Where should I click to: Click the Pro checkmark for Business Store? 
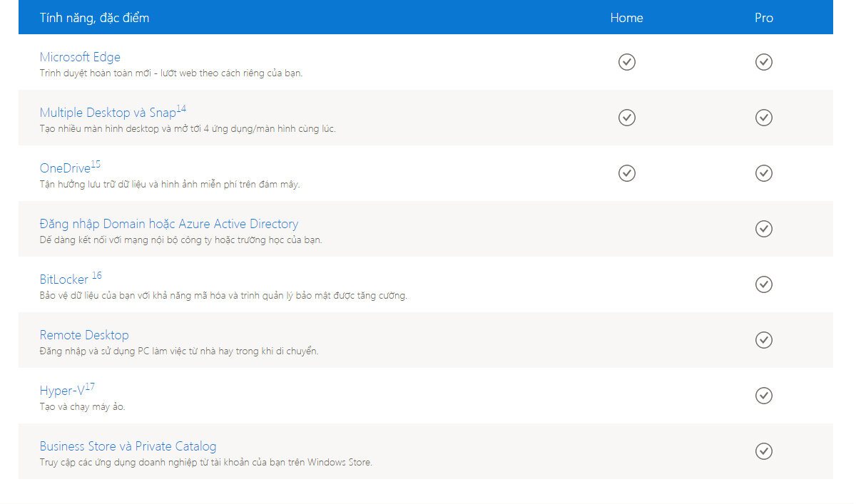coord(763,451)
